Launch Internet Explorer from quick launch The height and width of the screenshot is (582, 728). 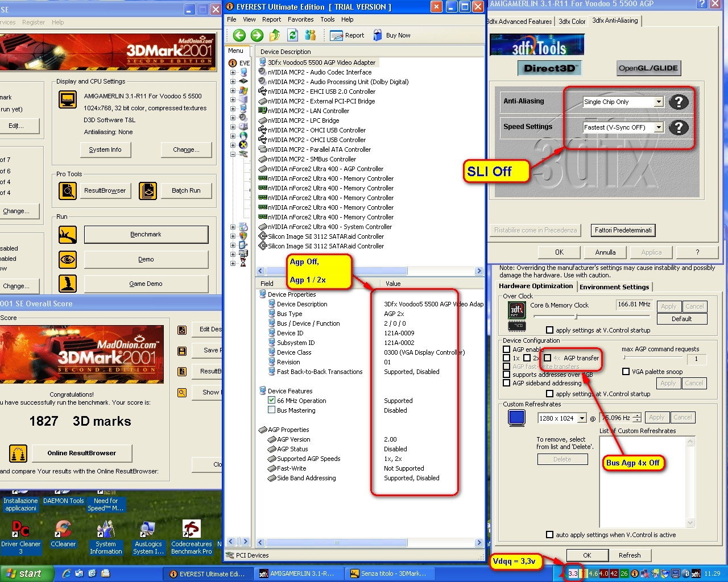(x=67, y=573)
